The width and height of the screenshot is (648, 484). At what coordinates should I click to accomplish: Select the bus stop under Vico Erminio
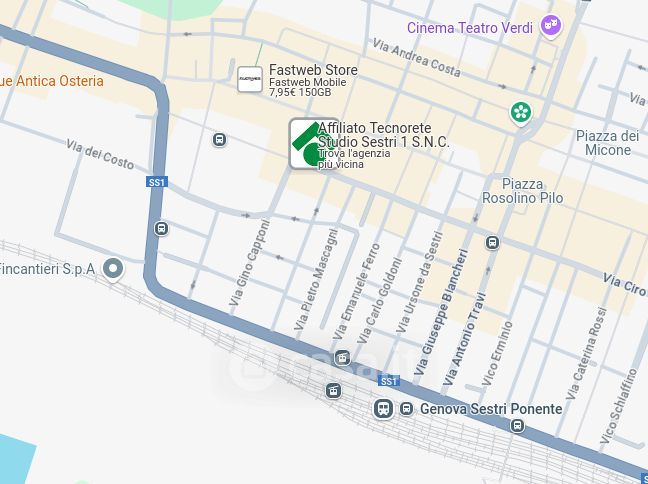coord(517,425)
